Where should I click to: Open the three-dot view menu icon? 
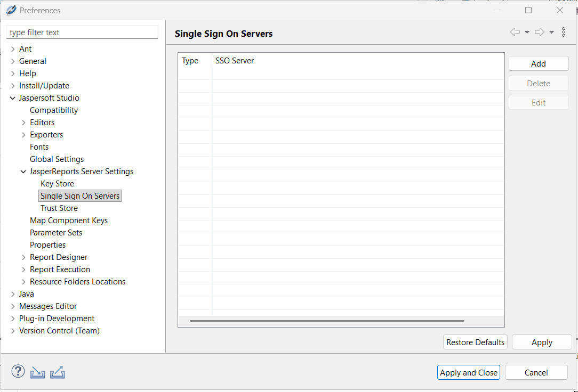tap(564, 32)
